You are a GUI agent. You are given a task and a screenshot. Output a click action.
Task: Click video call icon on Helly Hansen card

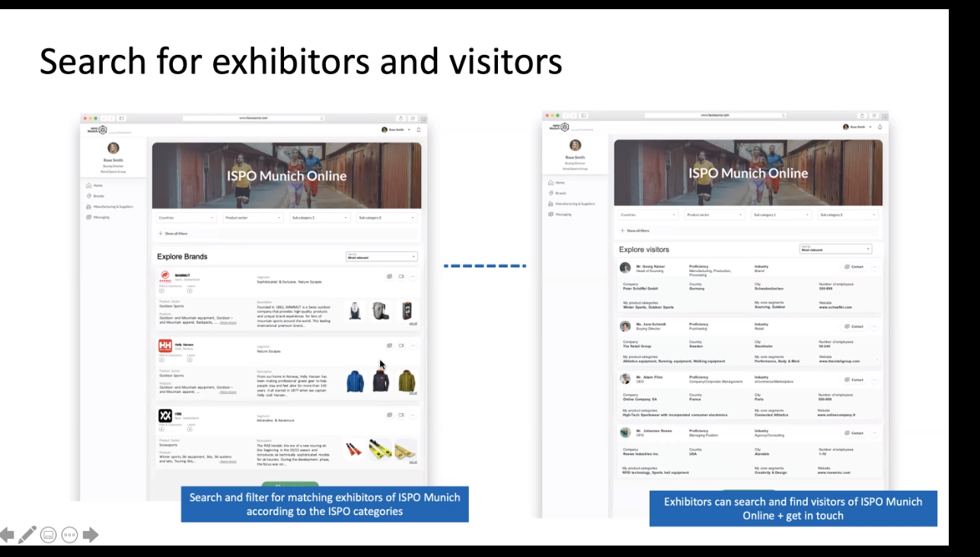401,346
